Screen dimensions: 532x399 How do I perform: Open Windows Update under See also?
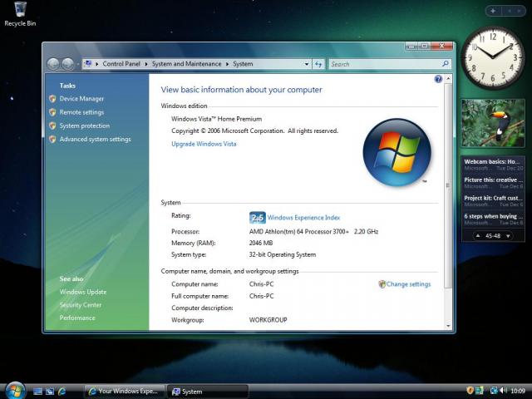(x=83, y=292)
